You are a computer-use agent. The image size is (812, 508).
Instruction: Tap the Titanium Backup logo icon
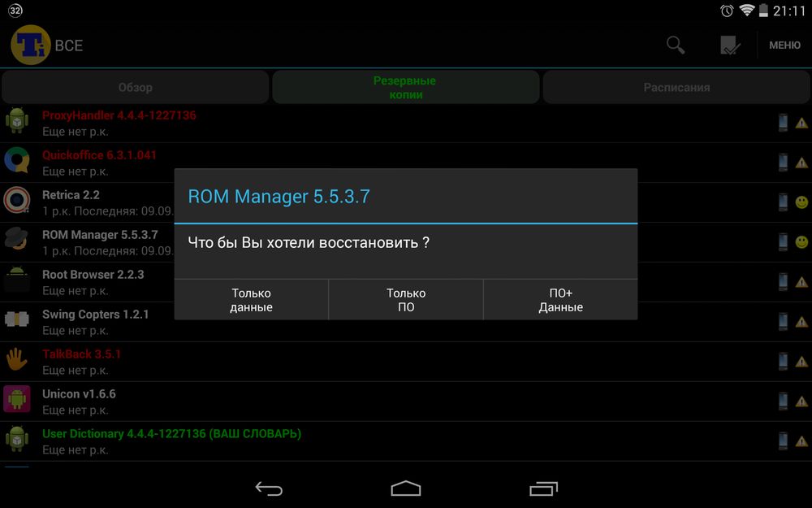click(x=30, y=45)
